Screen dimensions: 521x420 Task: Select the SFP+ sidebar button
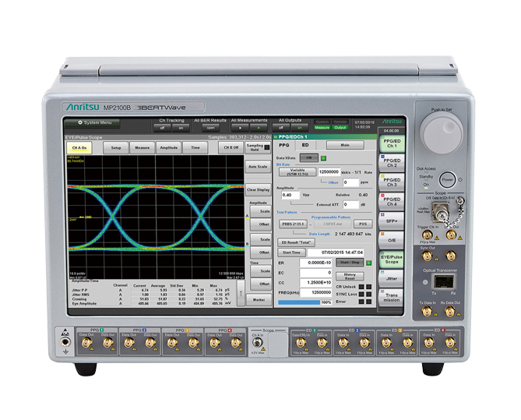391,221
